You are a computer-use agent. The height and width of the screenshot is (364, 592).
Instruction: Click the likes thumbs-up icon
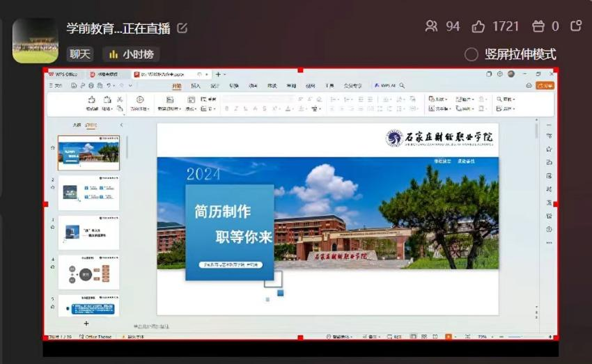click(x=478, y=26)
